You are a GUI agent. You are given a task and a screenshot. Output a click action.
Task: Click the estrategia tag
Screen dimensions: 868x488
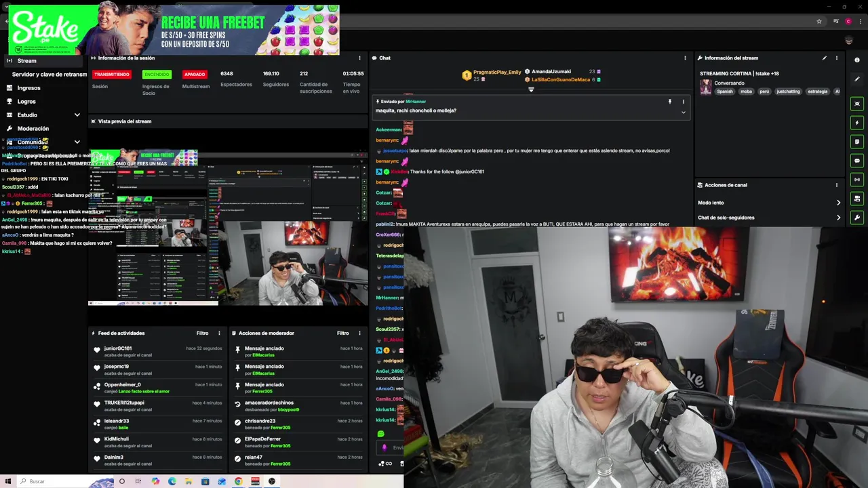point(817,91)
